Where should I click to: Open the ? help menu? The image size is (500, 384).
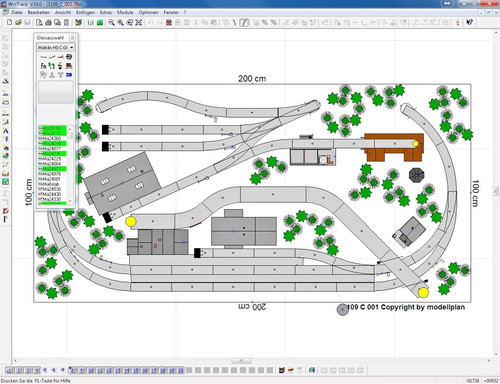pyautogui.click(x=185, y=12)
